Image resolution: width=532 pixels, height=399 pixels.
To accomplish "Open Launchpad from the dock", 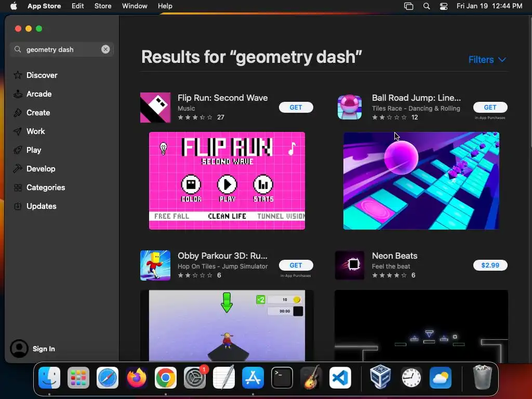I will click(78, 378).
